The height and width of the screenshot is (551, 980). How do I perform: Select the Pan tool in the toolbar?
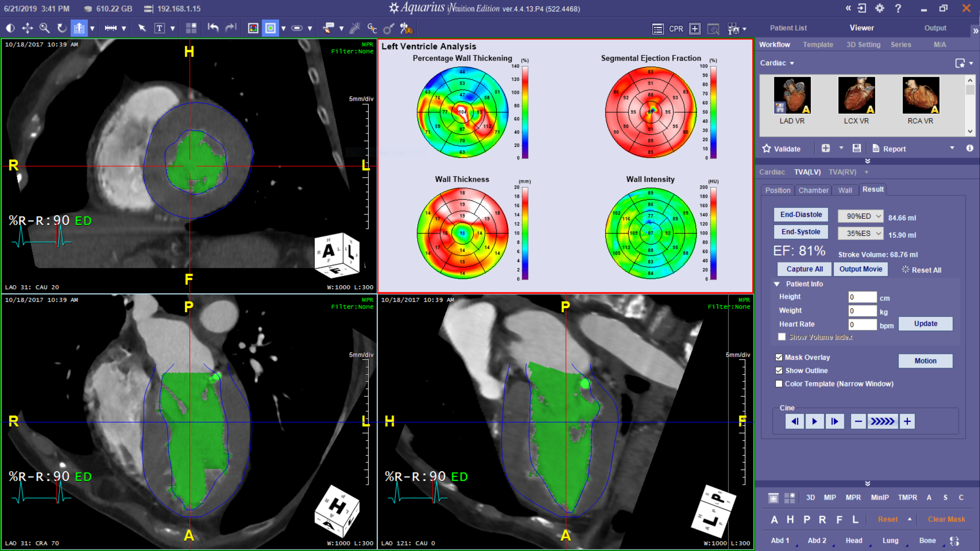coord(27,28)
